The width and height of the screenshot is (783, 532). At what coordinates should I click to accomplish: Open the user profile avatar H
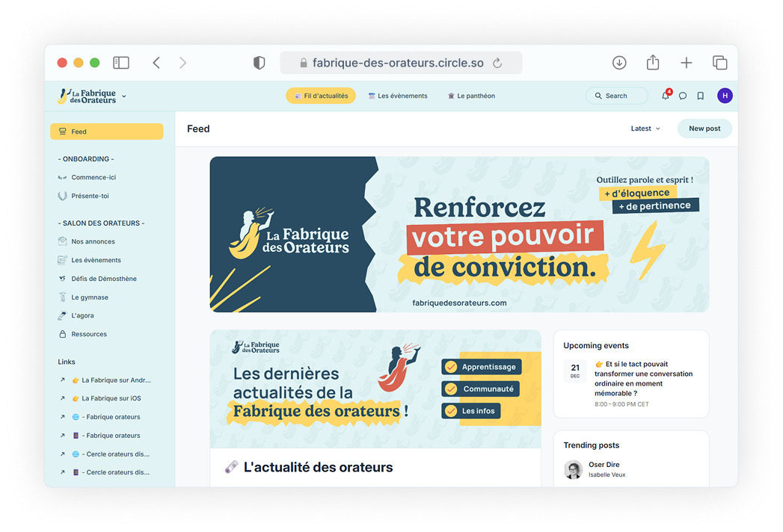pos(724,96)
